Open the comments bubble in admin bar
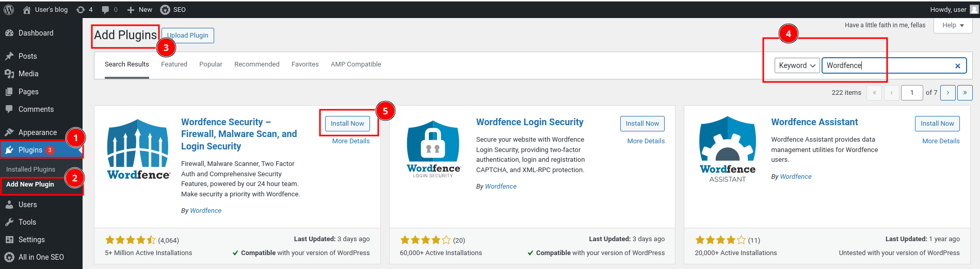 click(109, 9)
